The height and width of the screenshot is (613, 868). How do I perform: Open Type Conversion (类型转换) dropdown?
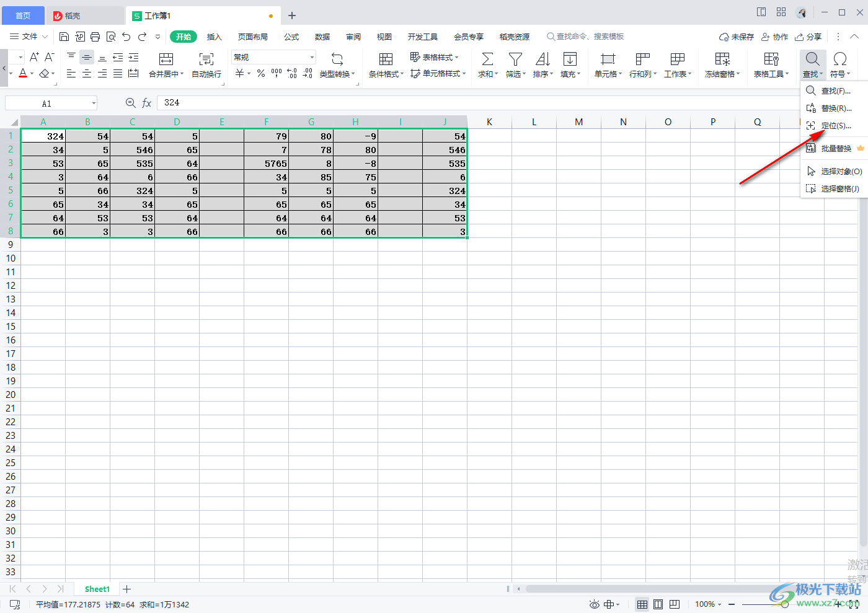[337, 65]
